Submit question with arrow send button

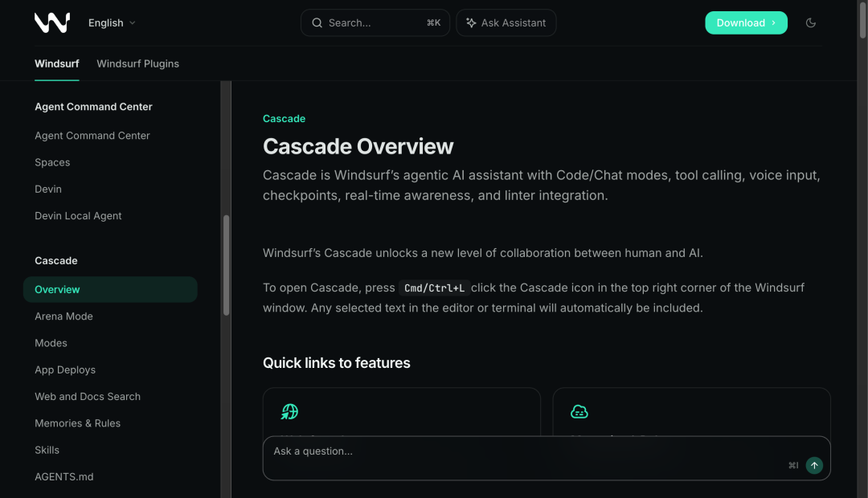coord(813,465)
